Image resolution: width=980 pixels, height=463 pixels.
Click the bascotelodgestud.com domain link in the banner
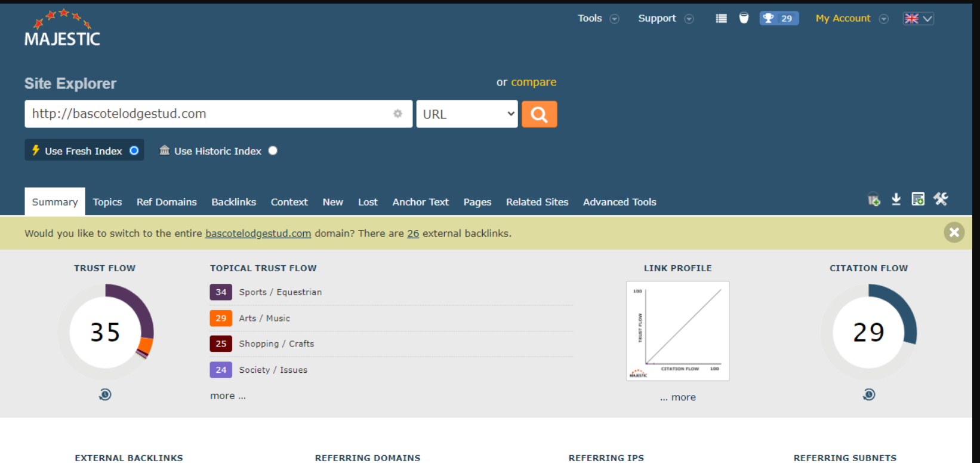[x=258, y=234]
